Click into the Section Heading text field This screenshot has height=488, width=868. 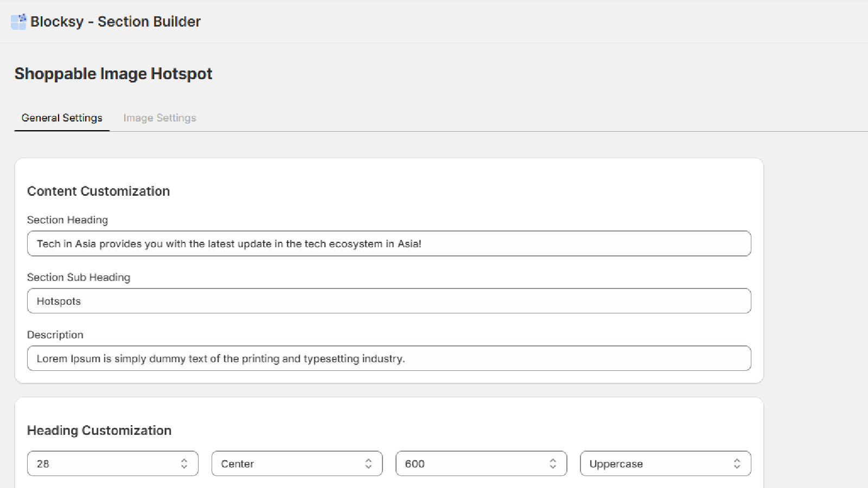[388, 244]
